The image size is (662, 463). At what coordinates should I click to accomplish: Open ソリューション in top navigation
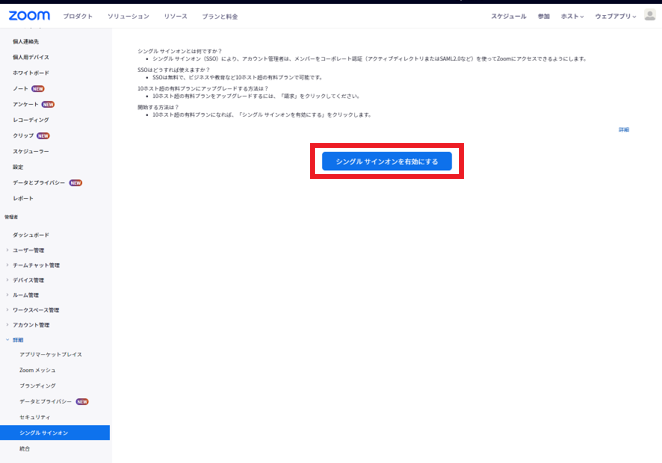128,16
